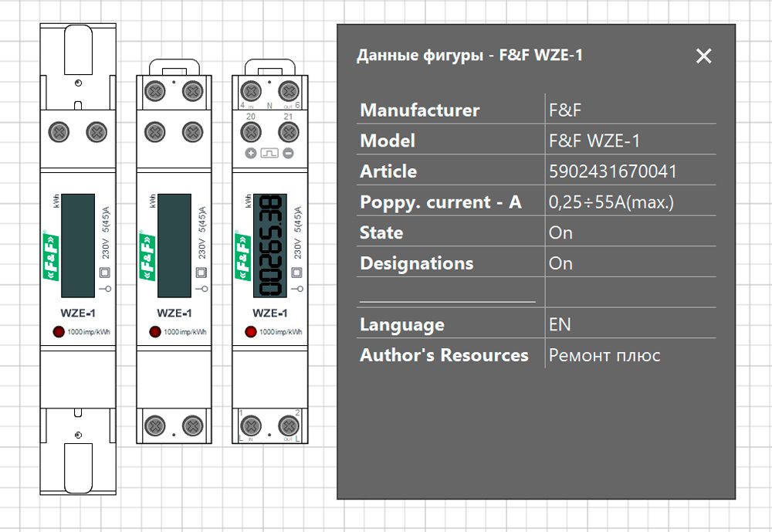Click the F&F logo on left meter
The image size is (772, 532).
pyautogui.click(x=51, y=256)
